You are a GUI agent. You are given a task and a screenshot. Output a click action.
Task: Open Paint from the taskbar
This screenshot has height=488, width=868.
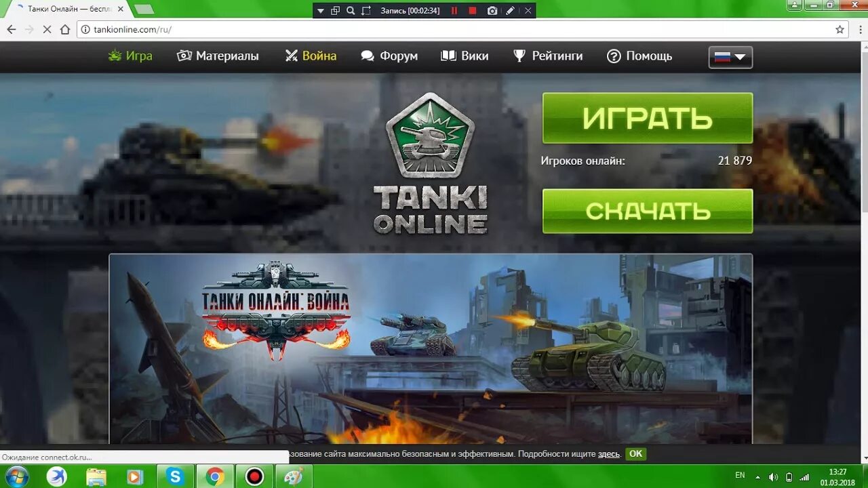coord(294,476)
